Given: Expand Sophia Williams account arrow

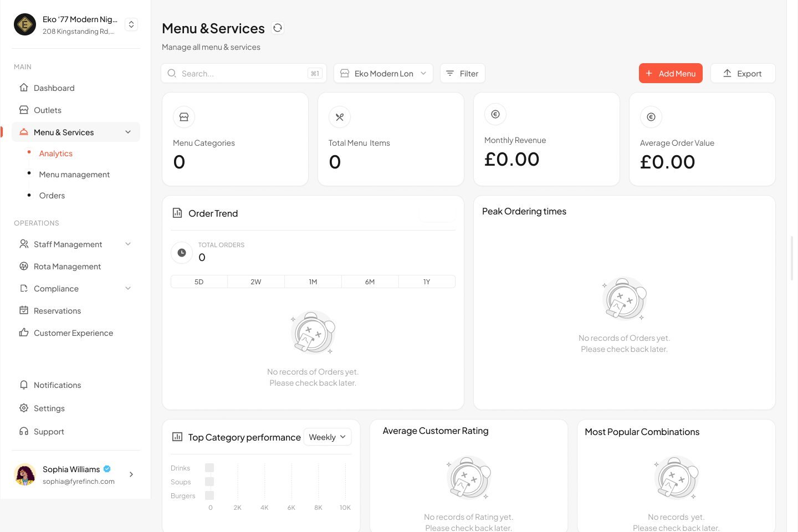Looking at the screenshot, I should 131,474.
